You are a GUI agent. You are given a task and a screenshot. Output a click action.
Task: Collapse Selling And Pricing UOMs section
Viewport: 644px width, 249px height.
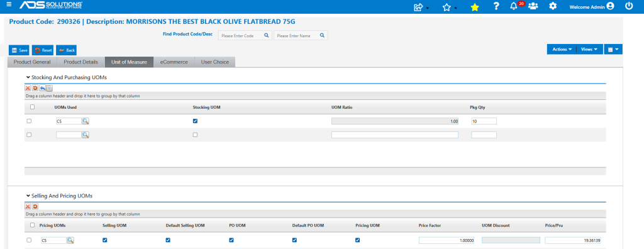(28, 196)
